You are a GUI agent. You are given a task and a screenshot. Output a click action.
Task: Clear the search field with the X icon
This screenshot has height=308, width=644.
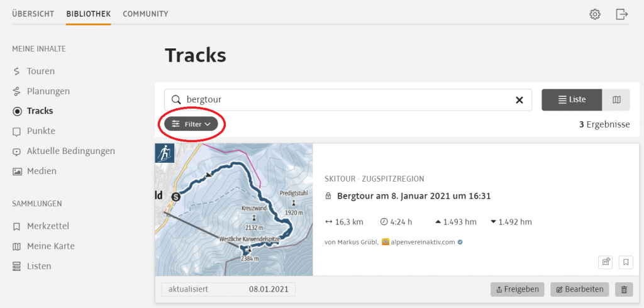click(x=519, y=100)
